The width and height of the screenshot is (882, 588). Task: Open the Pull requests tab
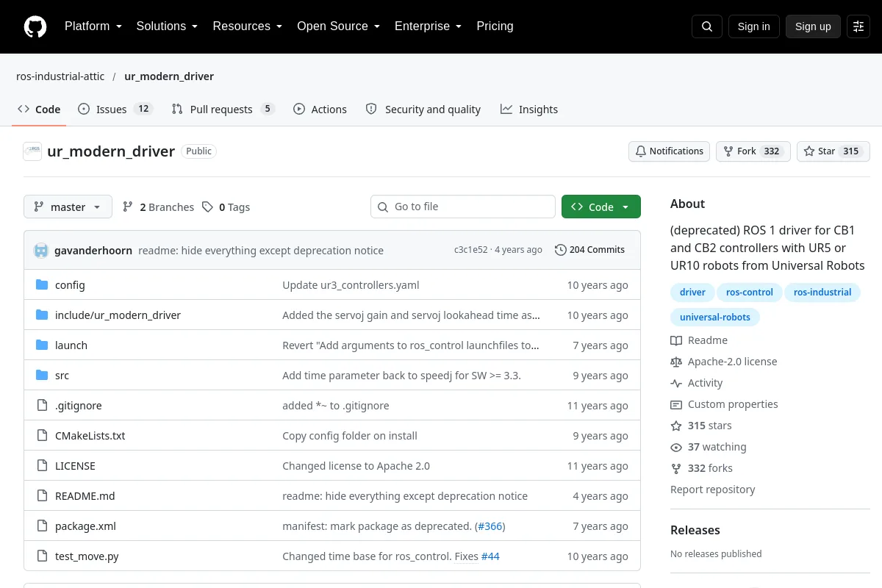pyautogui.click(x=223, y=110)
